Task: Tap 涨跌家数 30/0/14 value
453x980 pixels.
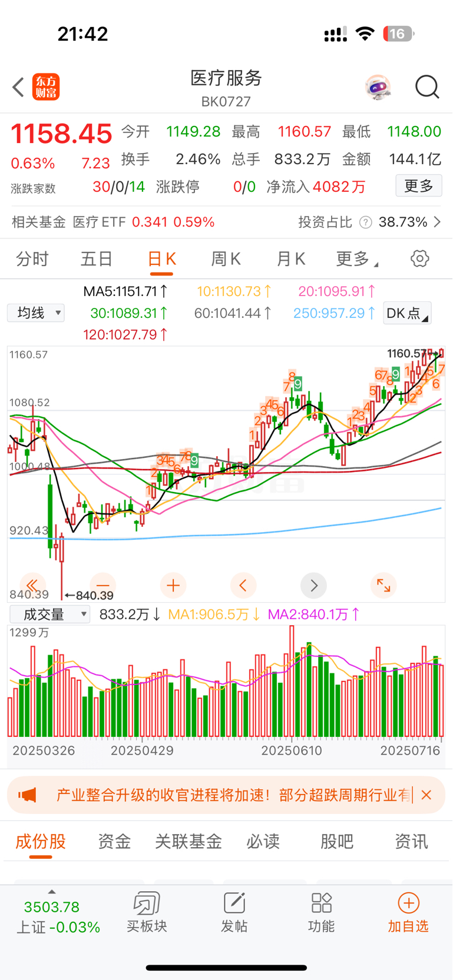Action: pyautogui.click(x=78, y=187)
